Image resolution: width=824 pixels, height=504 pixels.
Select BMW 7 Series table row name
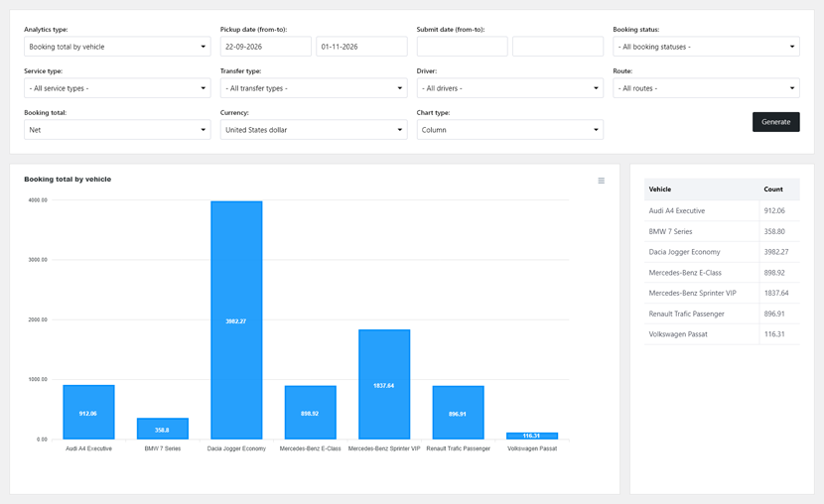(x=670, y=231)
